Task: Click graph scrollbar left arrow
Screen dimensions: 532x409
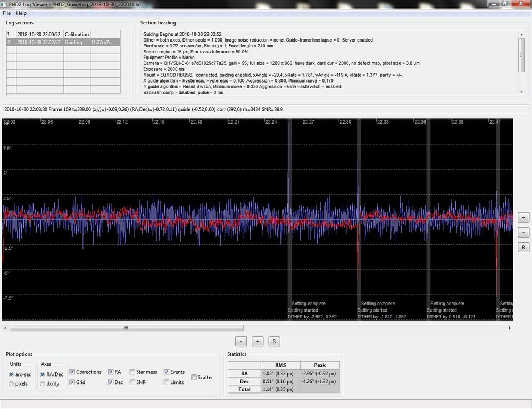Action: (5, 328)
